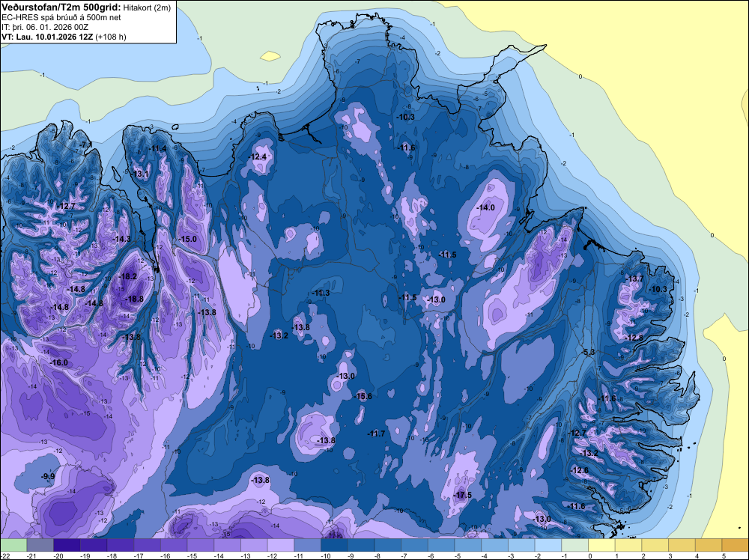Select the -13.7 temperature label
Screen dimensions: 749x560
[x=634, y=279]
